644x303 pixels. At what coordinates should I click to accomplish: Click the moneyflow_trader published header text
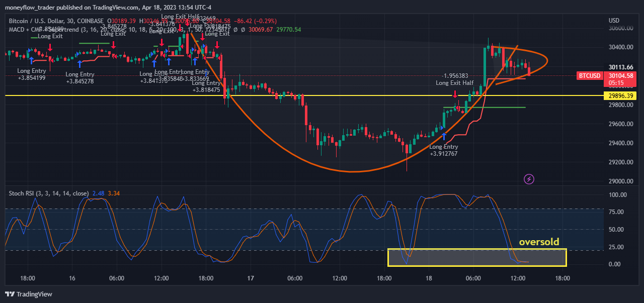[108, 8]
